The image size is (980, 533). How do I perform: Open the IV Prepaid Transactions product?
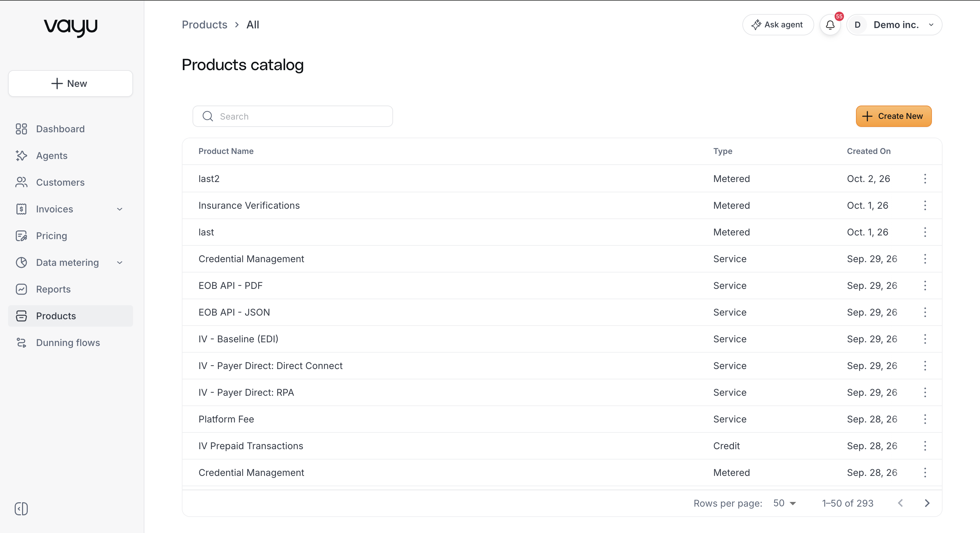pyautogui.click(x=251, y=446)
